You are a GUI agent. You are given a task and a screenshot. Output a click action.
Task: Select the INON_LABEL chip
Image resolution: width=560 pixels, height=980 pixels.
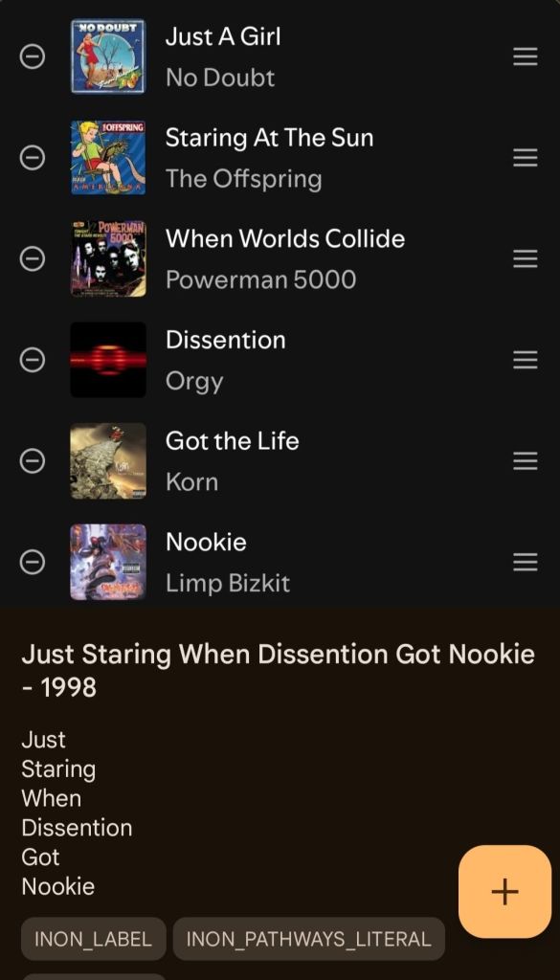tap(93, 939)
